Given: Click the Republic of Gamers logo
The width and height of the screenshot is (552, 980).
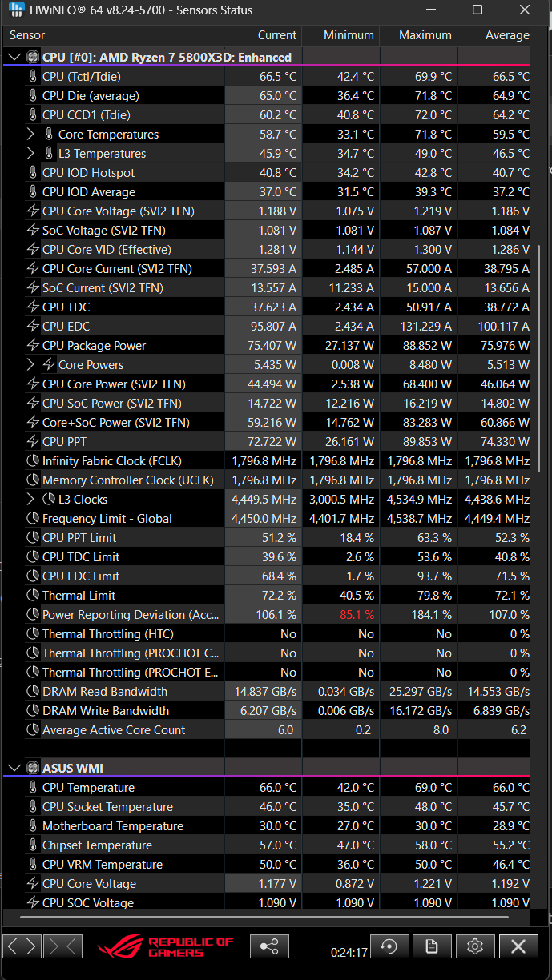Looking at the screenshot, I should (x=166, y=946).
